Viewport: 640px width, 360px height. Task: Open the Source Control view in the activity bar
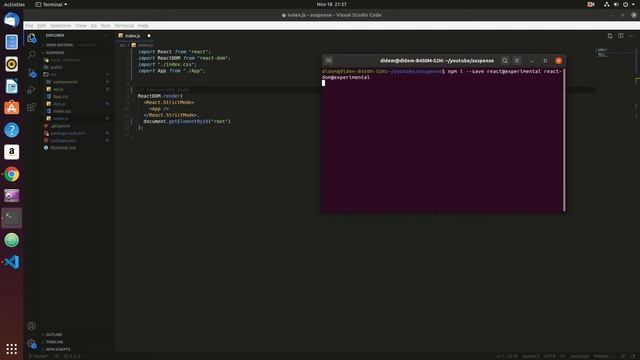31,73
